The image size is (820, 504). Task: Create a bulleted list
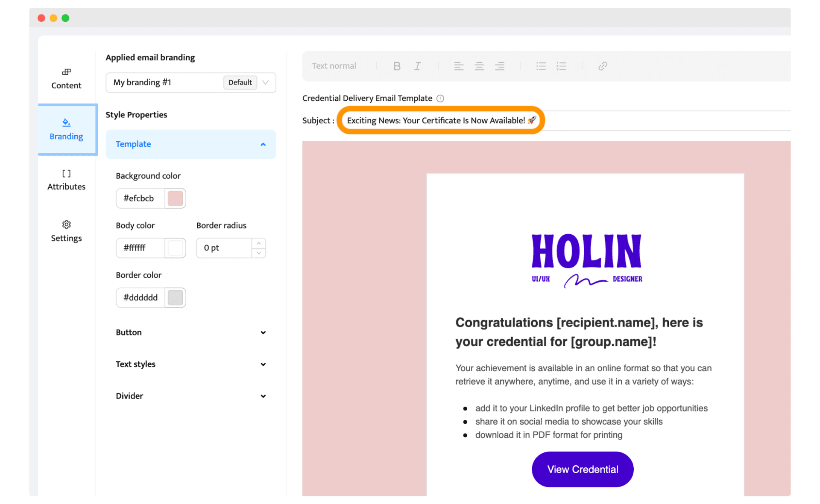541,66
